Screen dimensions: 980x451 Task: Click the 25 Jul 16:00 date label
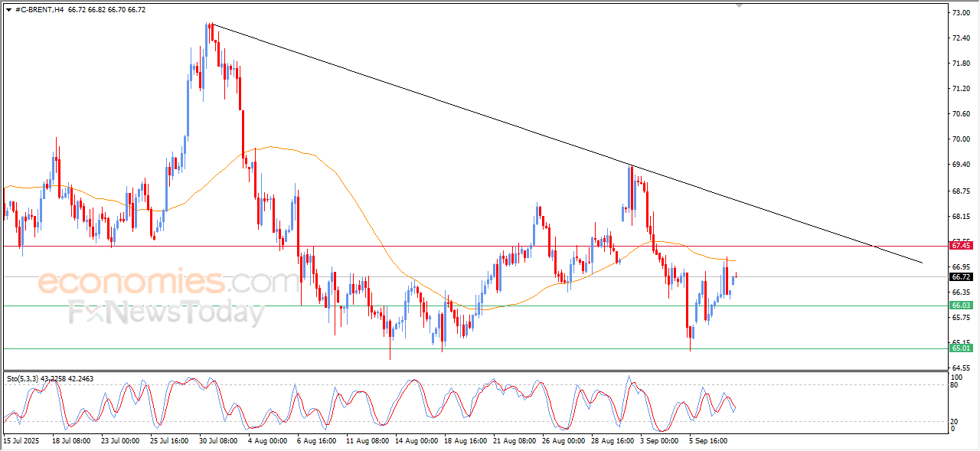click(171, 441)
